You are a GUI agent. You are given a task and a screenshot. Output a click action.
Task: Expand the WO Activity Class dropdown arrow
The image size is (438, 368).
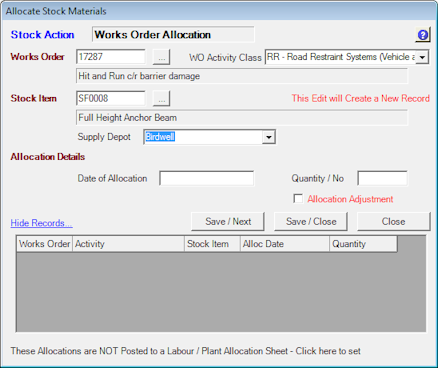[422, 57]
